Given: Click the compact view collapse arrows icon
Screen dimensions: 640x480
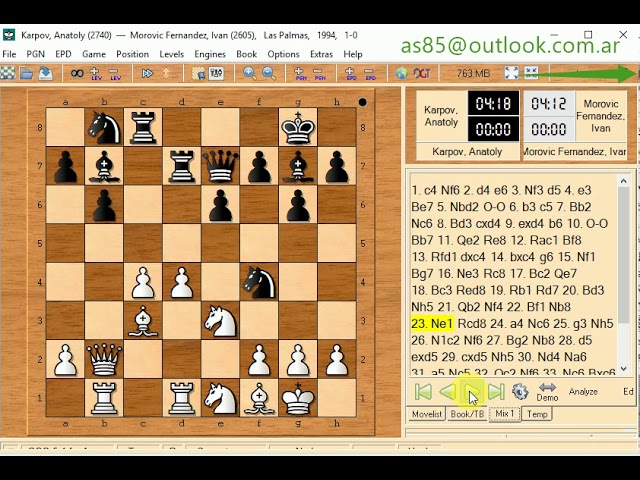Looking at the screenshot, I should point(531,73).
